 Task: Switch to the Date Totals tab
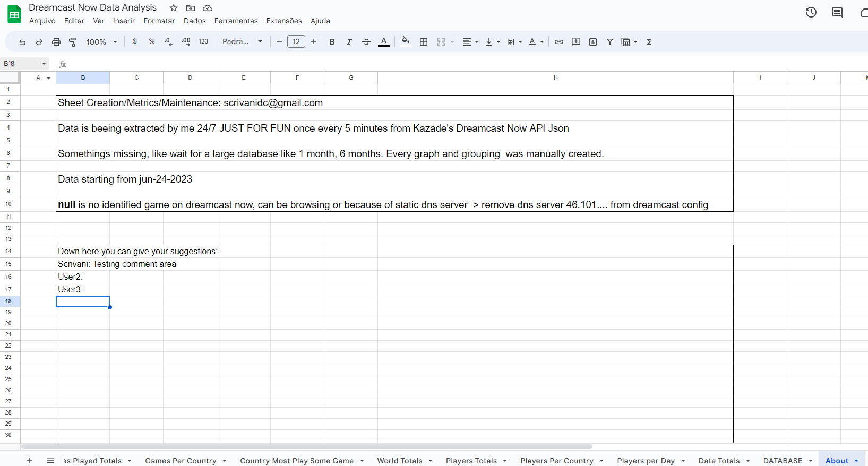click(719, 461)
